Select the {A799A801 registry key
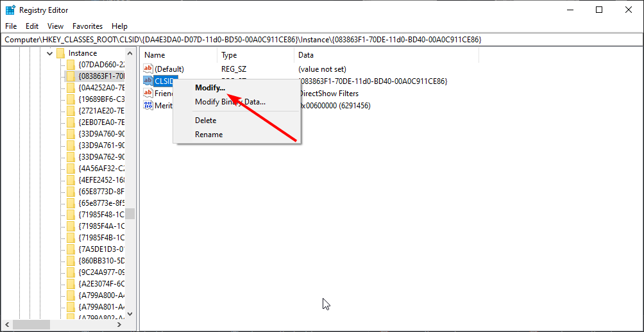The width and height of the screenshot is (644, 332). coord(101,306)
